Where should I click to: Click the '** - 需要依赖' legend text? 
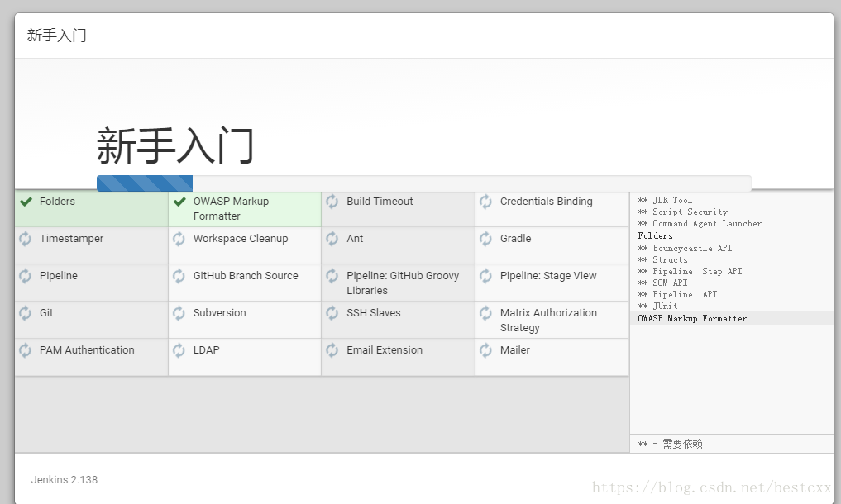(670, 444)
